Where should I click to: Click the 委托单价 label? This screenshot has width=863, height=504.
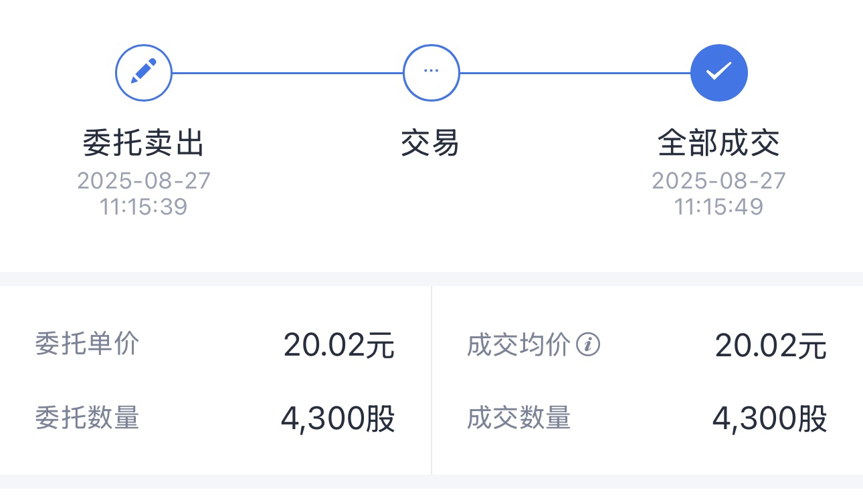coord(87,344)
